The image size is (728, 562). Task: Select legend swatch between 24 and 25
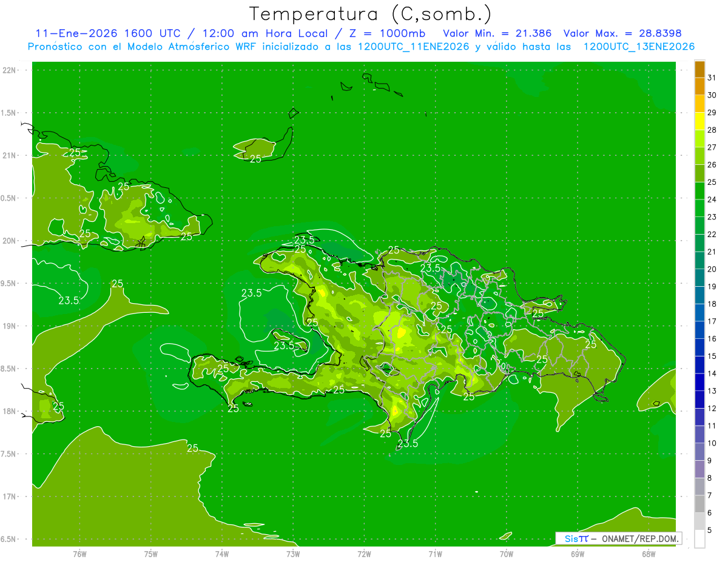[699, 190]
